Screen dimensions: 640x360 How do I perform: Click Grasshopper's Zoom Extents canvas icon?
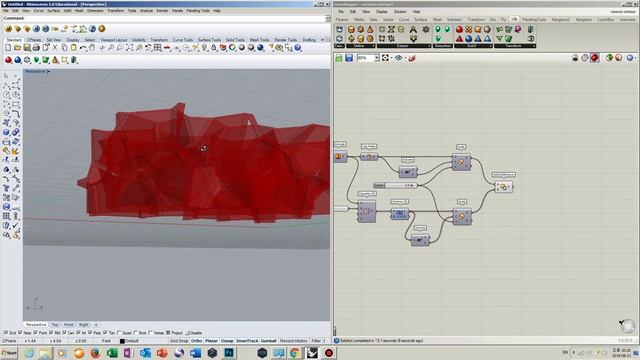click(x=385, y=58)
